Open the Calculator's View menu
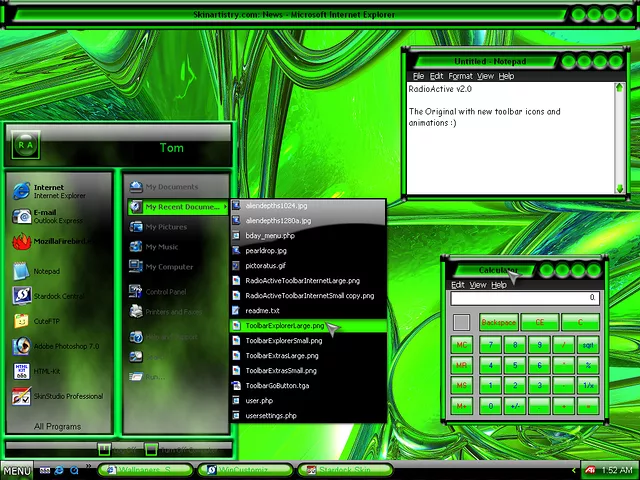 point(478,285)
